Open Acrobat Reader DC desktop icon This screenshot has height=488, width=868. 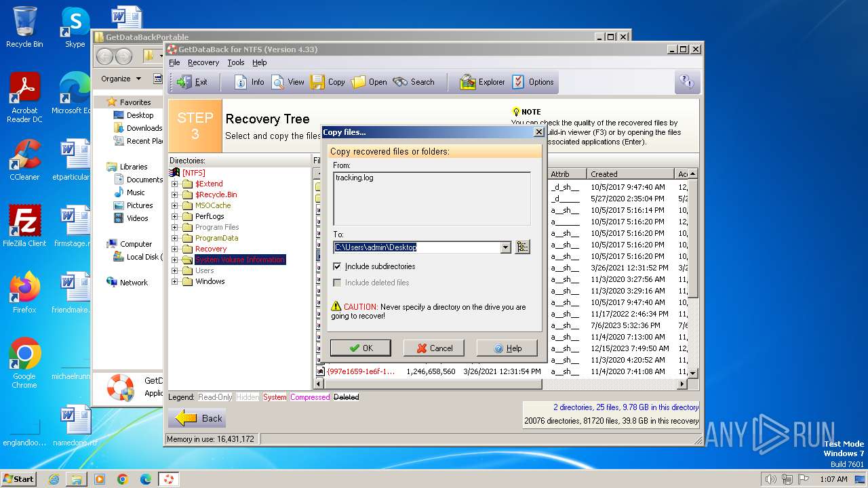click(24, 98)
